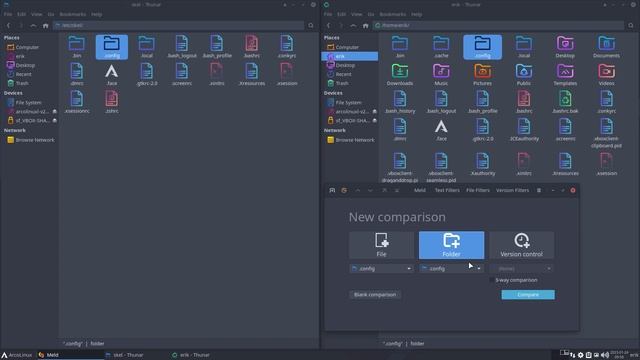Select the Folder comparison mode in Meld

click(451, 245)
